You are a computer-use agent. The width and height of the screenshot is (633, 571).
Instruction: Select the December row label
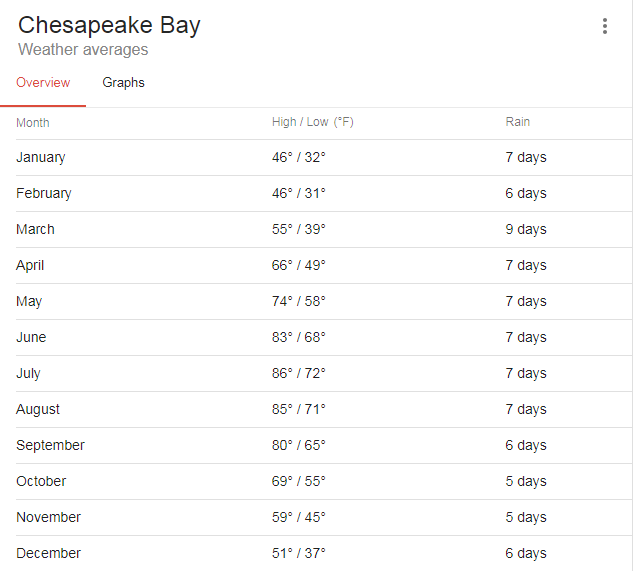48,553
